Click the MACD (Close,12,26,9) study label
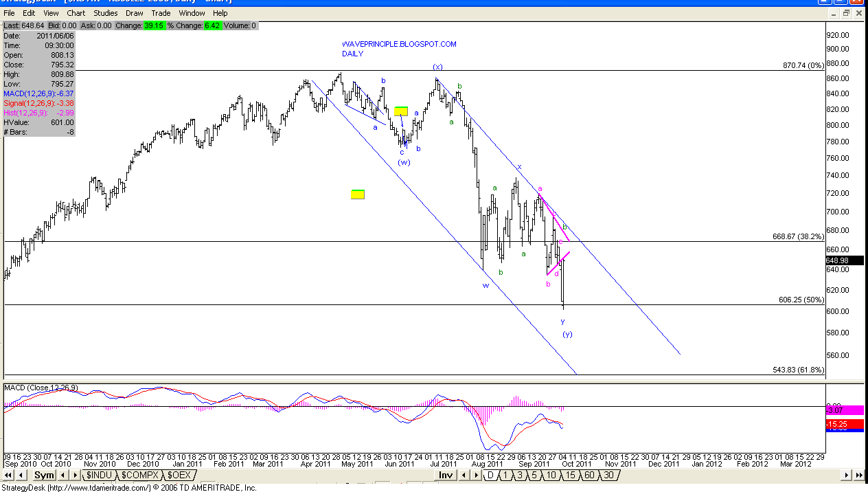The height and width of the screenshot is (492, 868). 41,388
